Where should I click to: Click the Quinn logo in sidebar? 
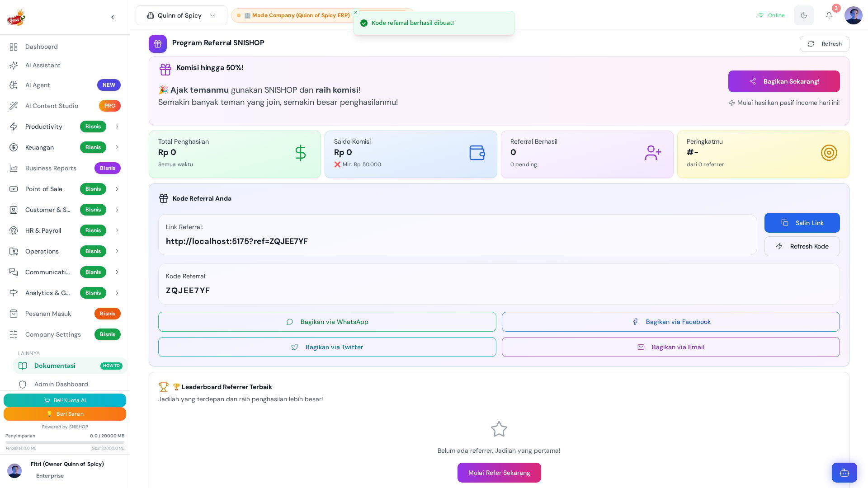(x=16, y=17)
